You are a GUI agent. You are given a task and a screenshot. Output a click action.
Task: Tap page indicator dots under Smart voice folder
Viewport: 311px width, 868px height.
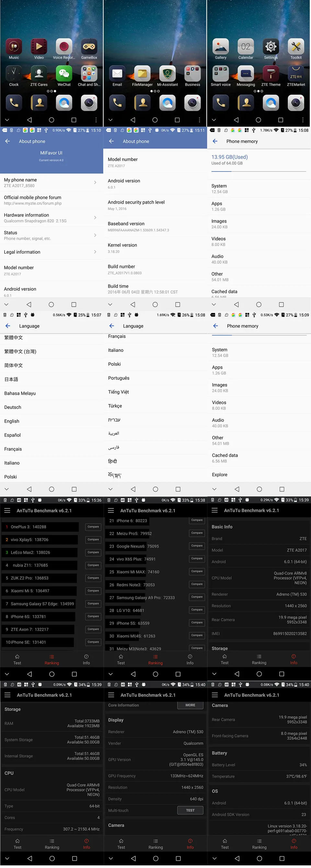[x=259, y=91]
